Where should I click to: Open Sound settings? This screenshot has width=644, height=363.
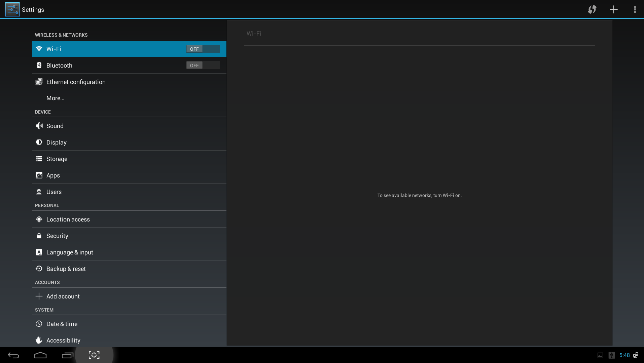129,126
